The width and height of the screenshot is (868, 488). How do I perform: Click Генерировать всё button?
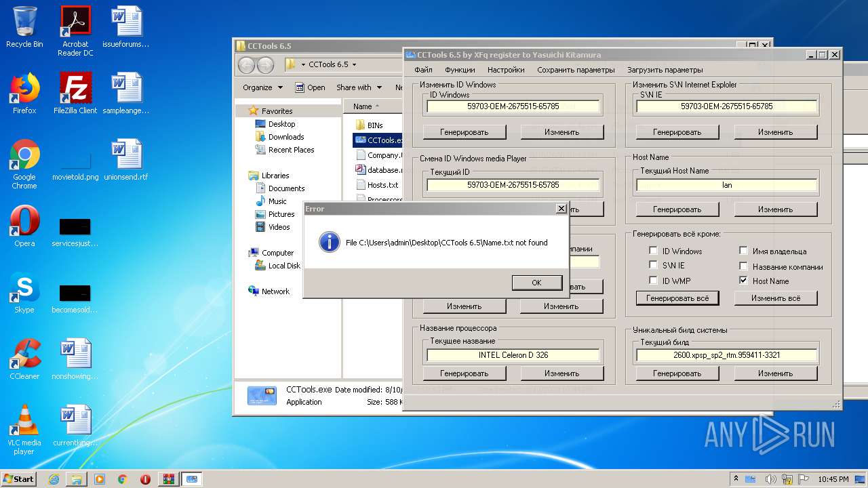677,298
